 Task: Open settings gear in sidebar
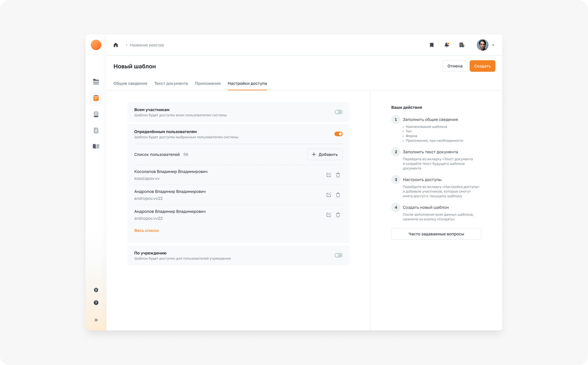pyautogui.click(x=96, y=290)
